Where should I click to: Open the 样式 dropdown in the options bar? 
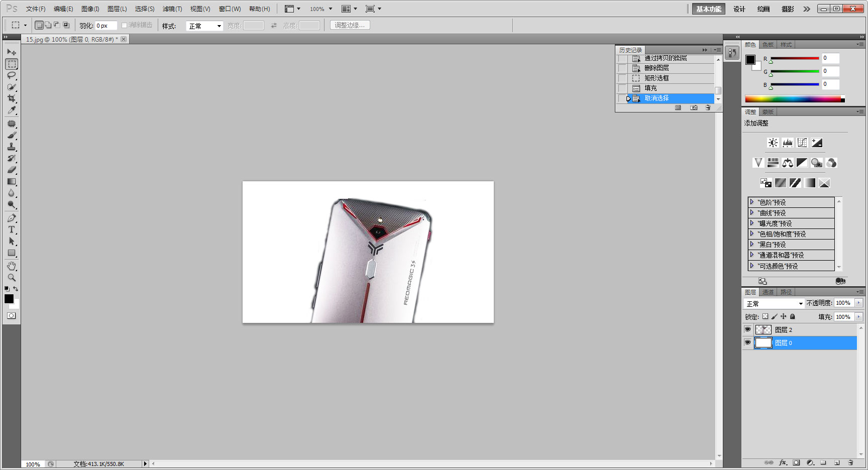(204, 25)
